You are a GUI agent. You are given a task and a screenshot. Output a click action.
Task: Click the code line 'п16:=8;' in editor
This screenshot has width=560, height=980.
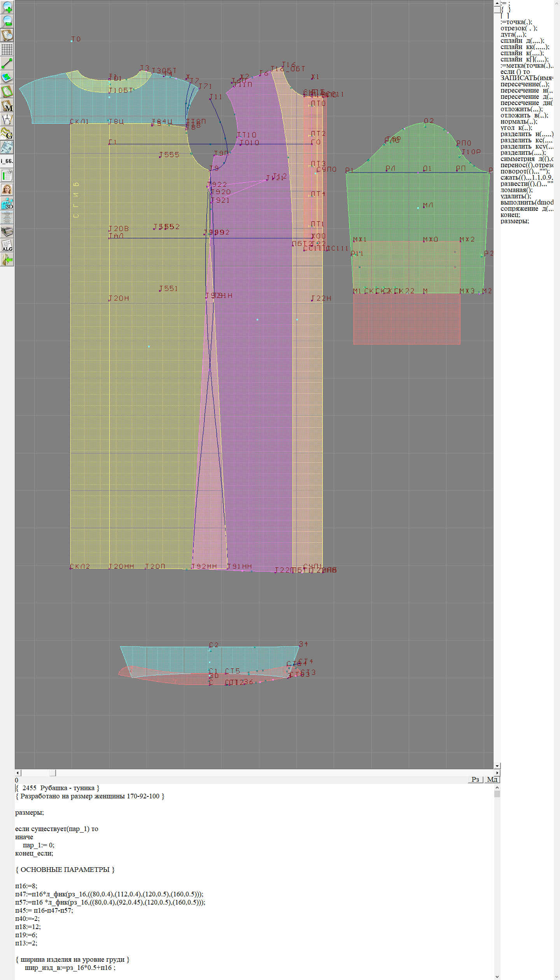click(x=26, y=886)
